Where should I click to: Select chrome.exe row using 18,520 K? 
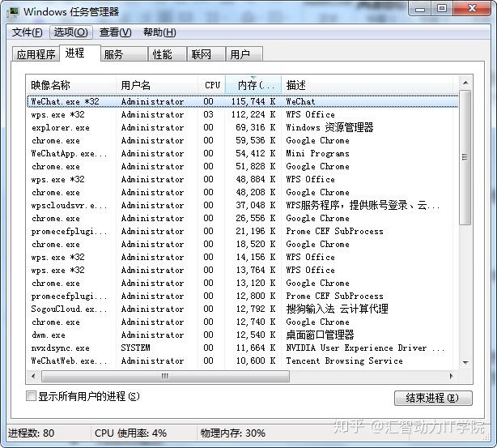[x=243, y=245]
